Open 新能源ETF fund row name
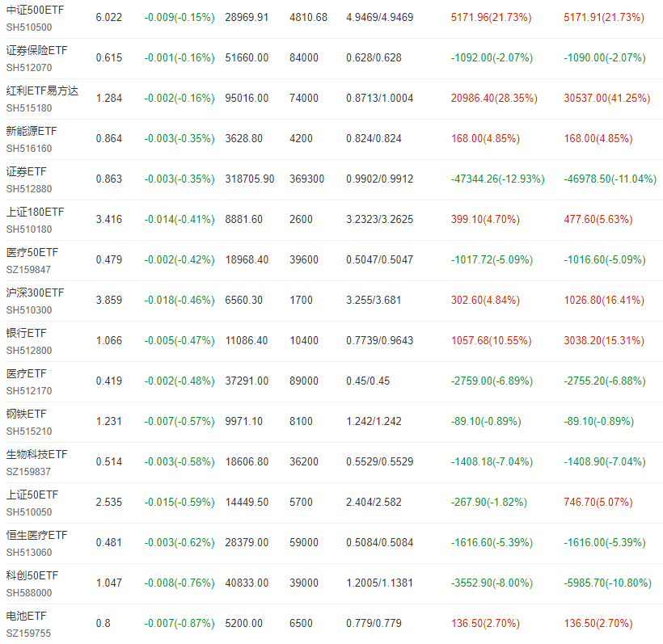 [x=32, y=132]
